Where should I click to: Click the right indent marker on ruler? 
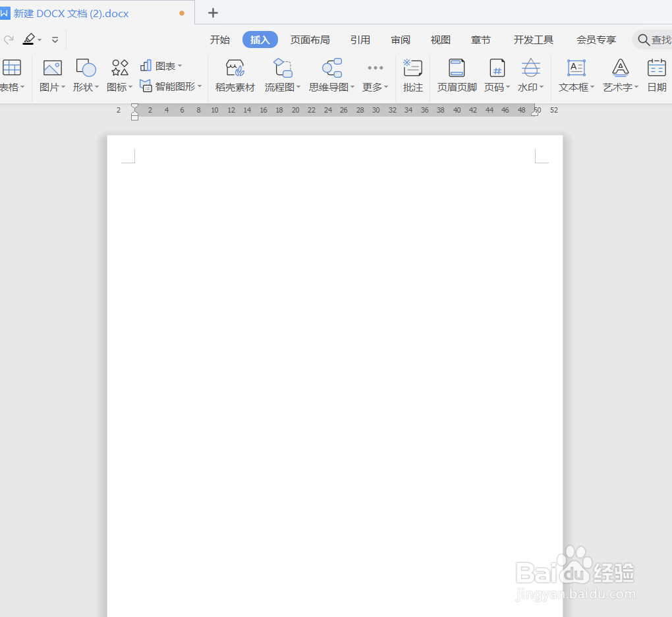point(534,112)
